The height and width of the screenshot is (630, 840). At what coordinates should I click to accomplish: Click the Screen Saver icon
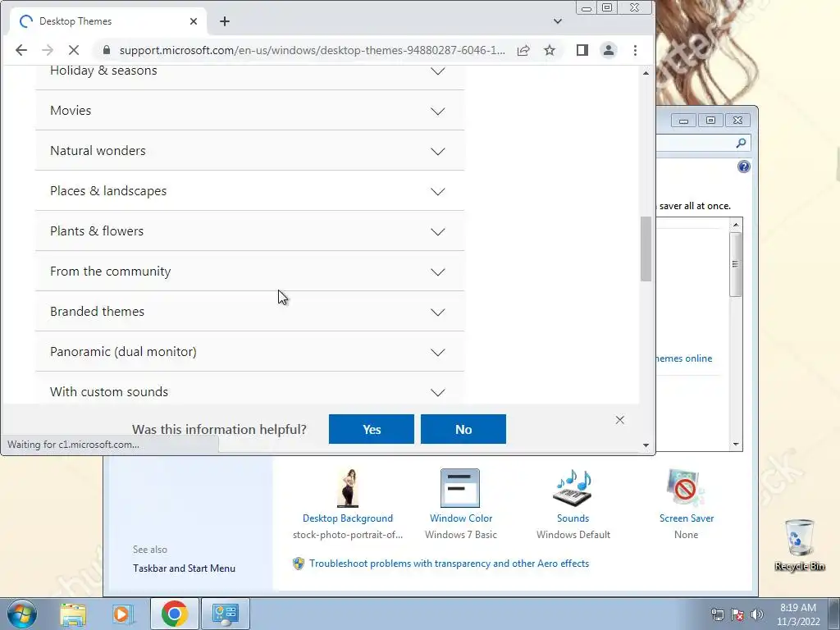tap(686, 488)
